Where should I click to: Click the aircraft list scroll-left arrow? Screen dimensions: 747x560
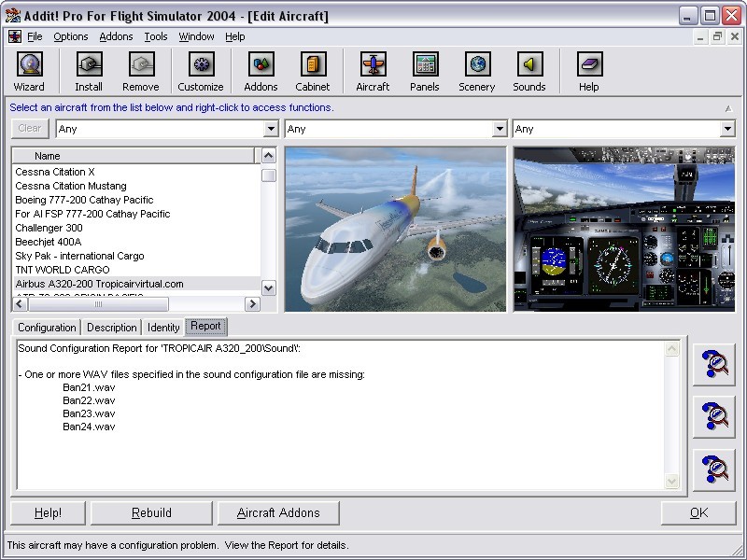coord(20,304)
